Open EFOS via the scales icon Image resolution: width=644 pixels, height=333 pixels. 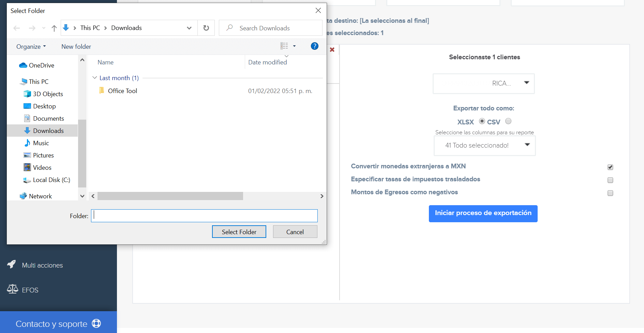[12, 289]
